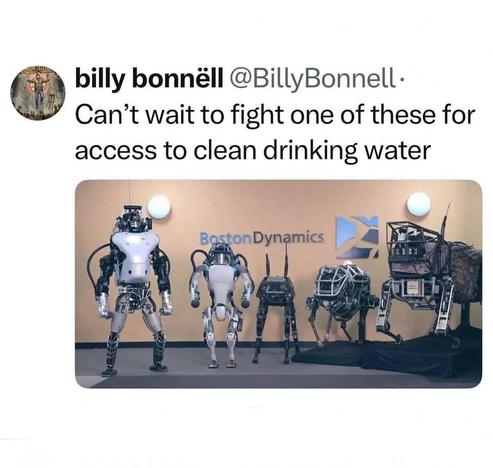493x468 pixels.
Task: Click the tall Atlas humanoid robot on left
Action: 133,288
